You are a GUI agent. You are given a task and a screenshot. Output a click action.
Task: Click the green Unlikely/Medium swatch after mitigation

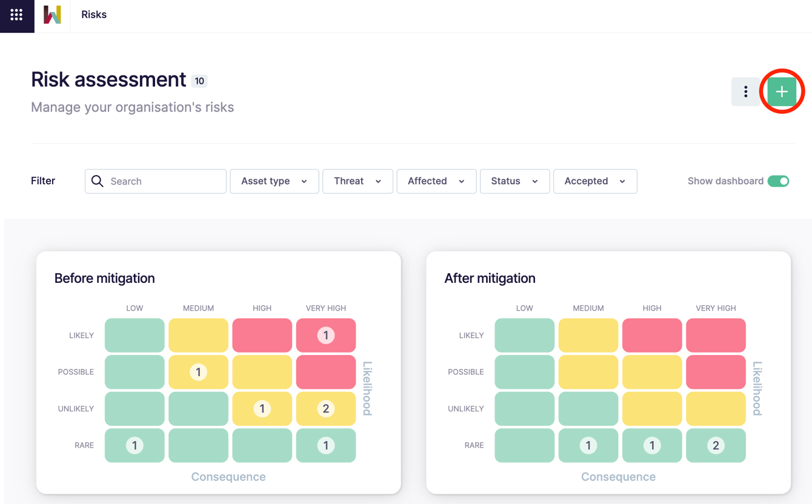point(588,408)
